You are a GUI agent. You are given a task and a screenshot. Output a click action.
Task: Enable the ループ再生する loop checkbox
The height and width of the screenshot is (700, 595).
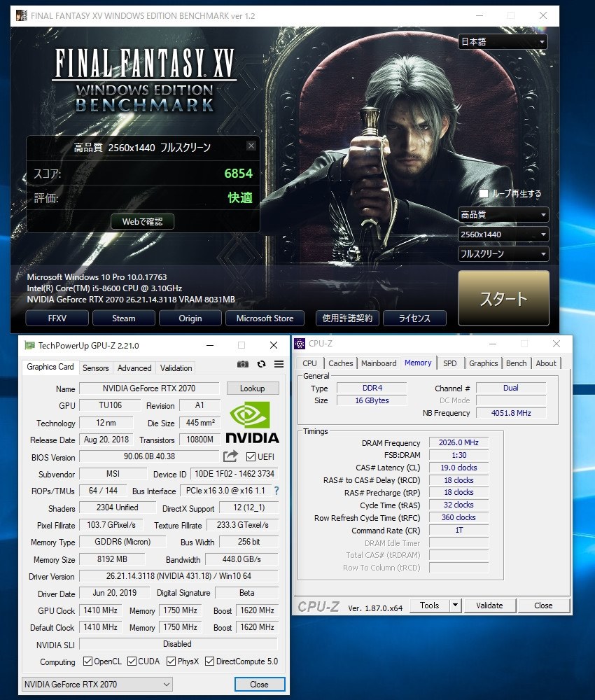click(484, 193)
